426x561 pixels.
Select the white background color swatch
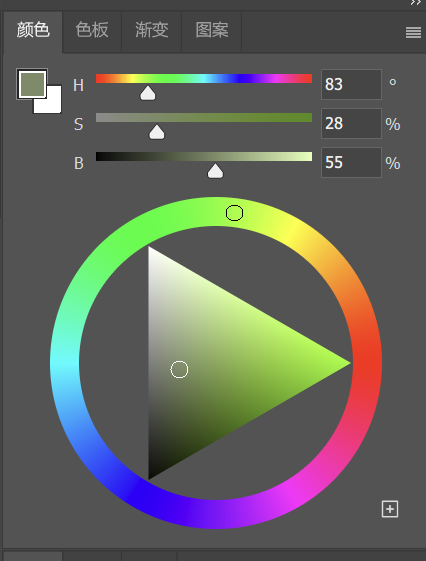tap(50, 102)
